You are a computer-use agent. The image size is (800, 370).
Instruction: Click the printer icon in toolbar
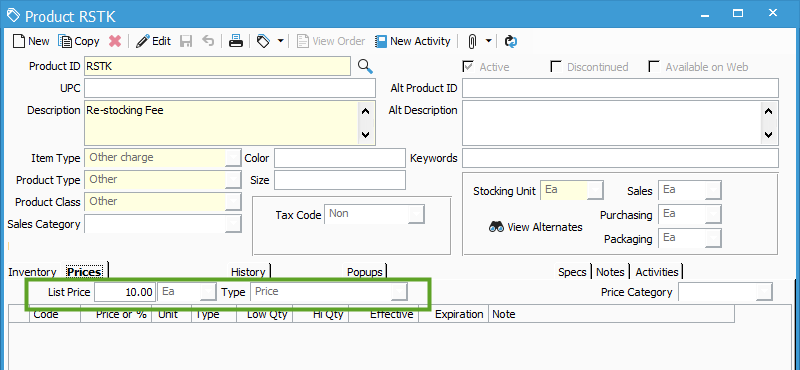(235, 41)
